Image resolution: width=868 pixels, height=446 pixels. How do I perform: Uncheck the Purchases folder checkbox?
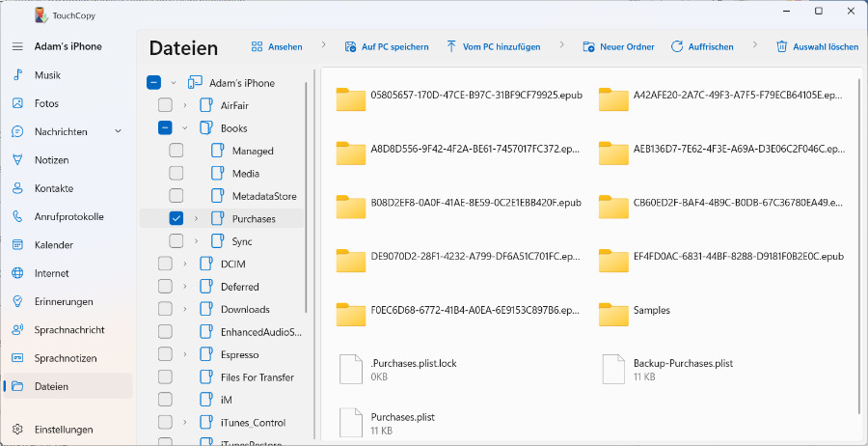pyautogui.click(x=176, y=219)
